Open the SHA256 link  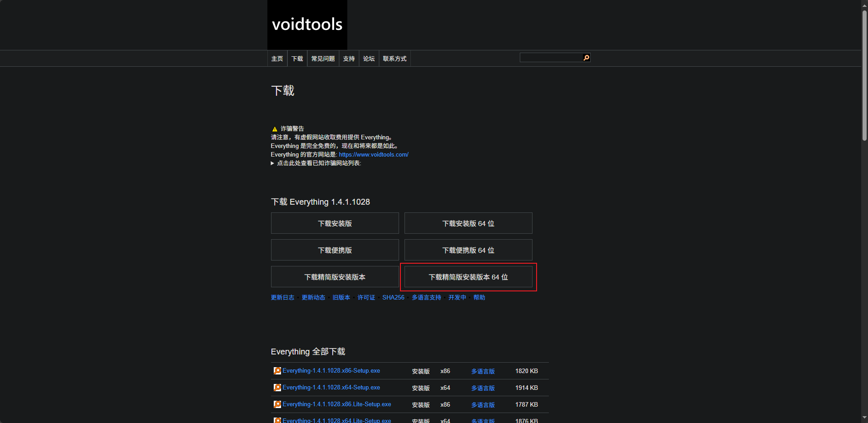pyautogui.click(x=393, y=298)
